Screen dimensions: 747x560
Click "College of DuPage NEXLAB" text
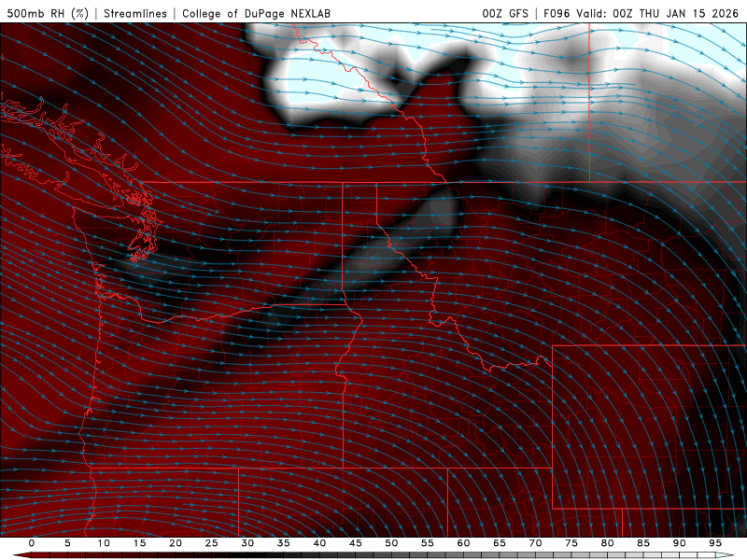[256, 13]
